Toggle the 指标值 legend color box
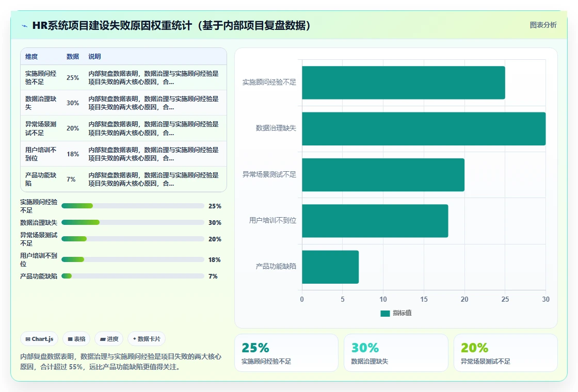578x392 pixels. click(385, 313)
